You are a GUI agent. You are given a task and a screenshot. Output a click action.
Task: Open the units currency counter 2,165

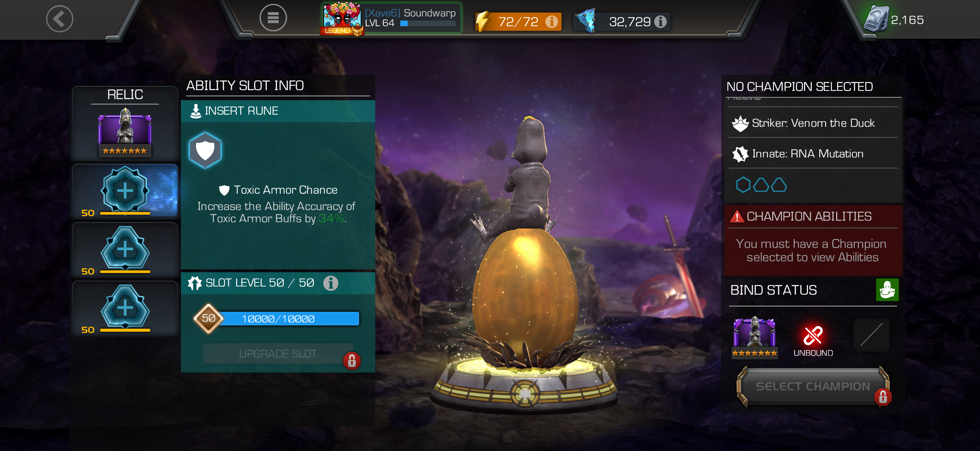point(894,20)
